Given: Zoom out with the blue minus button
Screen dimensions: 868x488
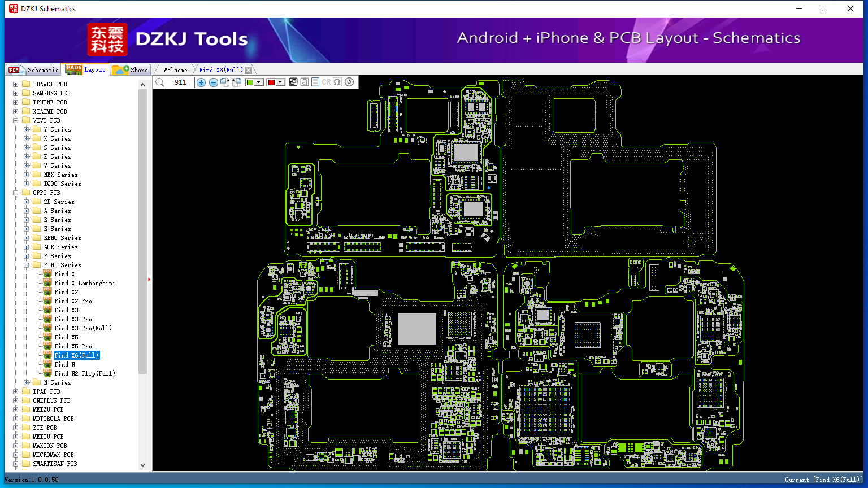Looking at the screenshot, I should point(213,82).
